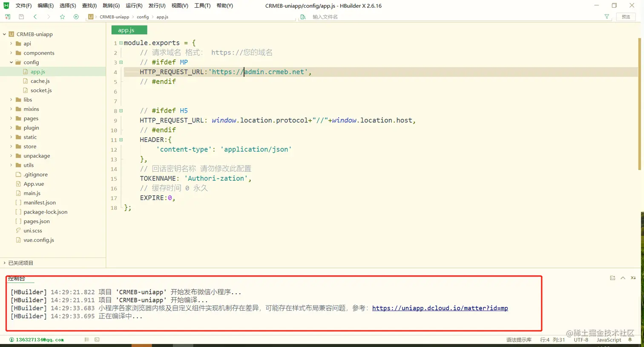Open the 运行(R) menu
This screenshot has height=347, width=644.
pyautogui.click(x=134, y=6)
